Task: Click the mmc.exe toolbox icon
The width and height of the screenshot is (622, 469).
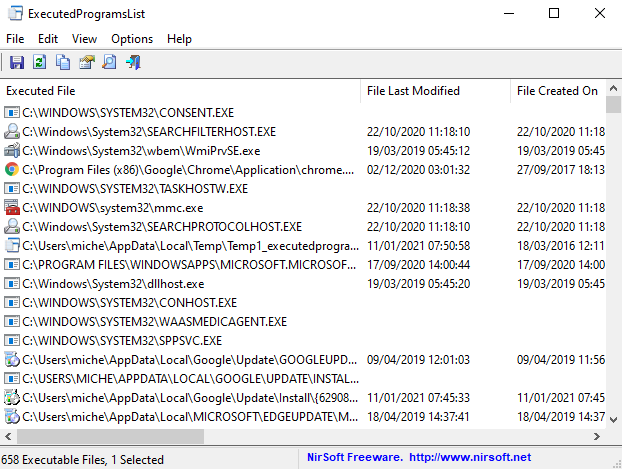Action: click(12, 207)
